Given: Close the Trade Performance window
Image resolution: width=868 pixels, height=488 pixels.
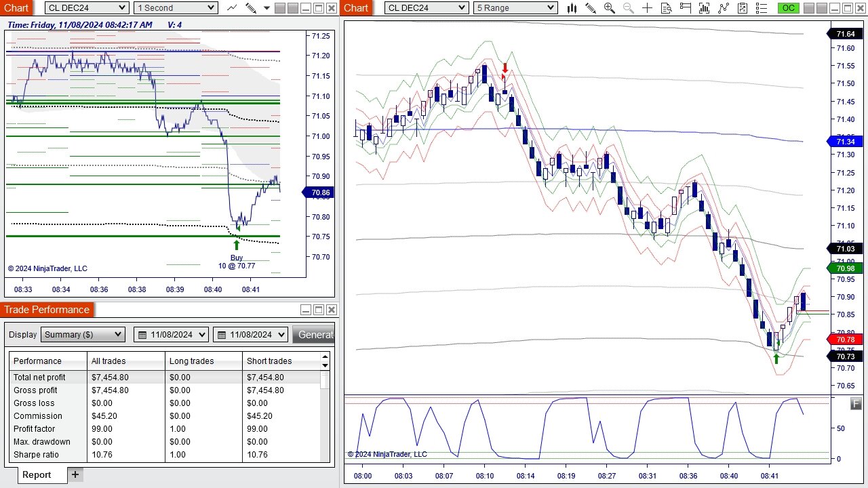Looking at the screenshot, I should [x=332, y=310].
